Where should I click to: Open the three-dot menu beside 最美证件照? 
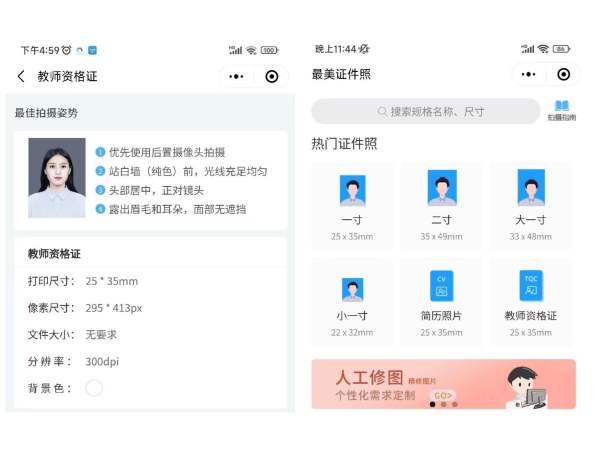click(529, 74)
